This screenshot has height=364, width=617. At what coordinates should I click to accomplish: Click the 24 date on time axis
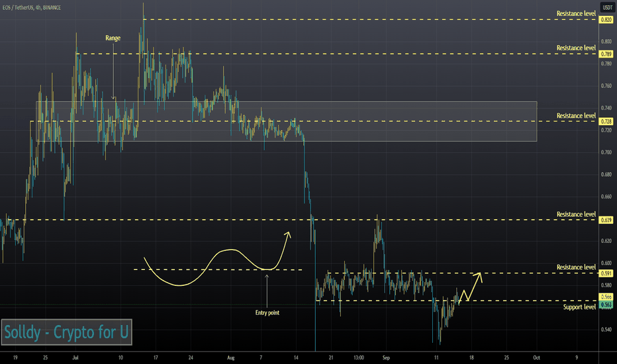pyautogui.click(x=191, y=357)
